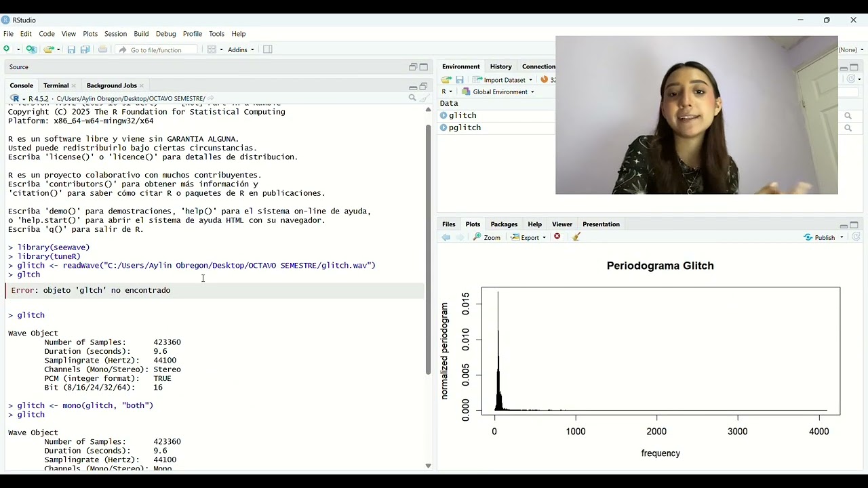Expand the recent files dropdown arrow
The width and height of the screenshot is (868, 488).
58,49
